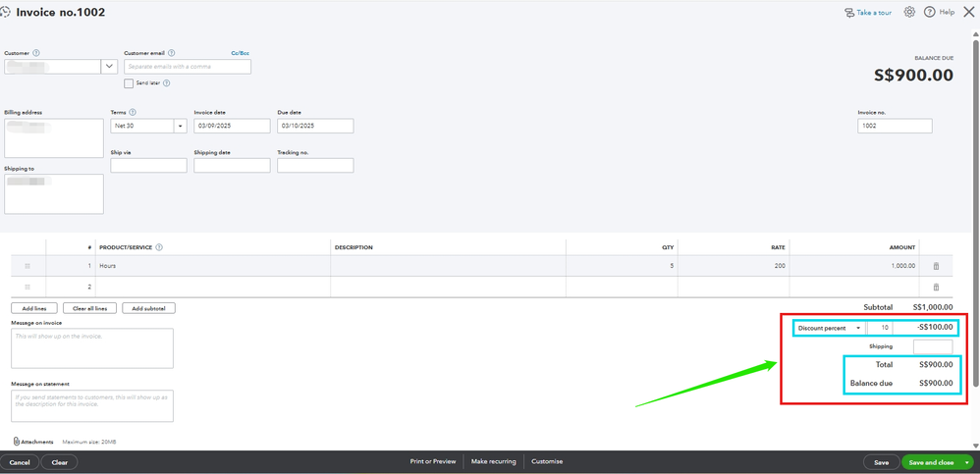Click the discount value field showing 10
Image resolution: width=980 pixels, height=474 pixels.
[880, 328]
